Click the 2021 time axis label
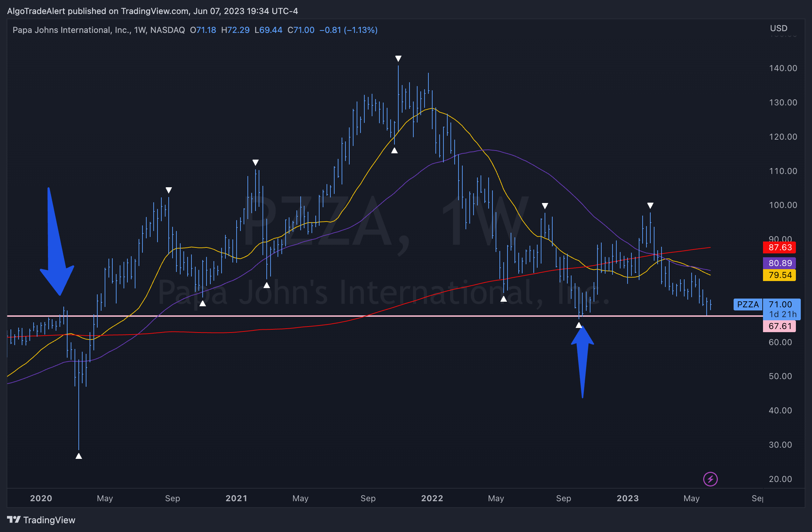812x532 pixels. (x=236, y=498)
